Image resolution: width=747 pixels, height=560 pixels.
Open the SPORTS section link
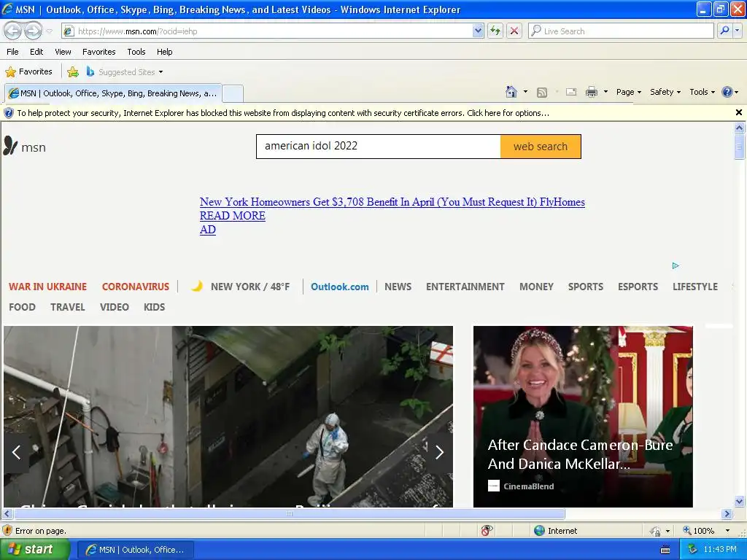(x=586, y=287)
